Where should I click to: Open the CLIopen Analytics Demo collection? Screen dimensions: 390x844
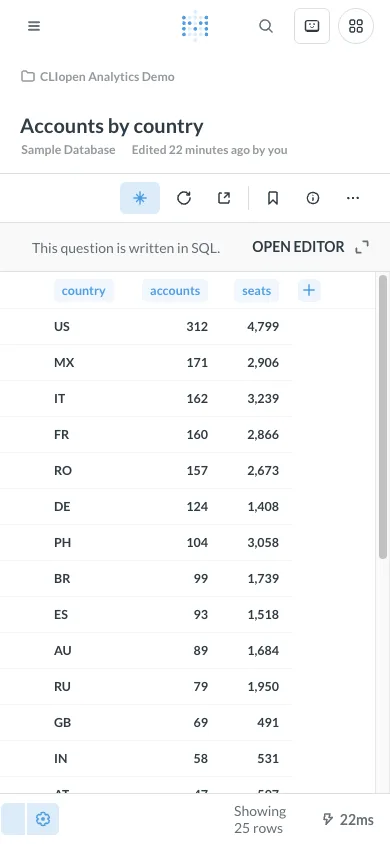coord(107,76)
